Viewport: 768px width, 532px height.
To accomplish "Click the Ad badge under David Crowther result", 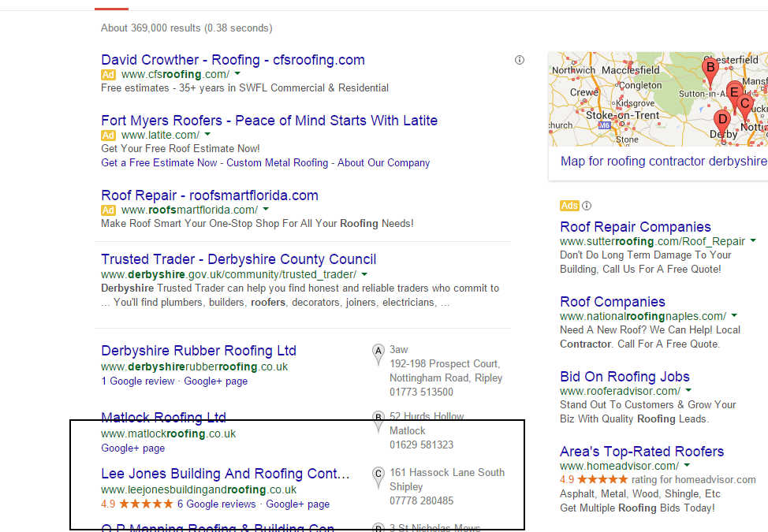I will coord(108,75).
